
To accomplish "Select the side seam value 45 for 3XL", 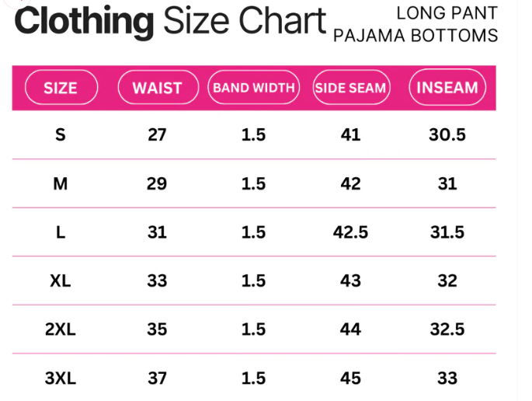I will [x=350, y=378].
